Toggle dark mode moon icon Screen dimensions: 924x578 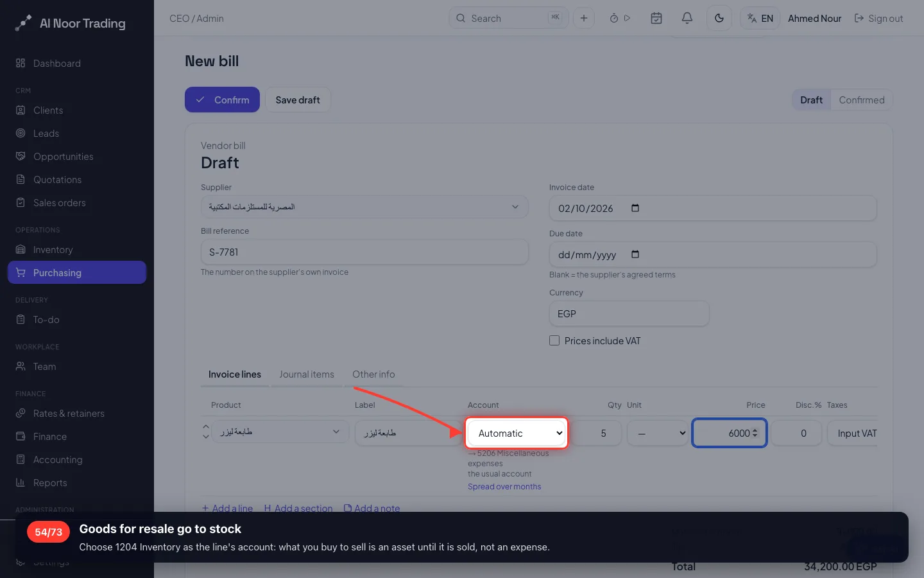(x=719, y=18)
